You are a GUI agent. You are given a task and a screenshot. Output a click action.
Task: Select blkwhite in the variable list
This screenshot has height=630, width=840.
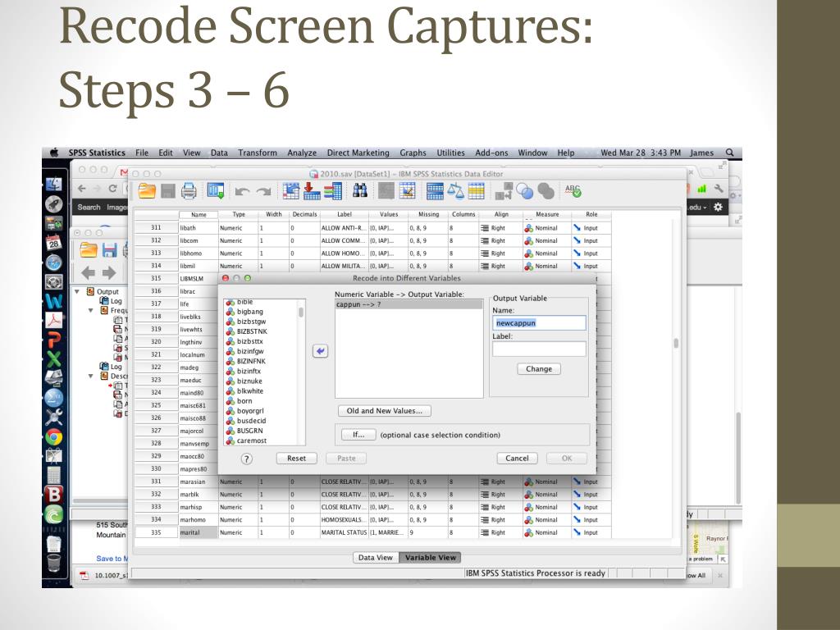point(250,391)
